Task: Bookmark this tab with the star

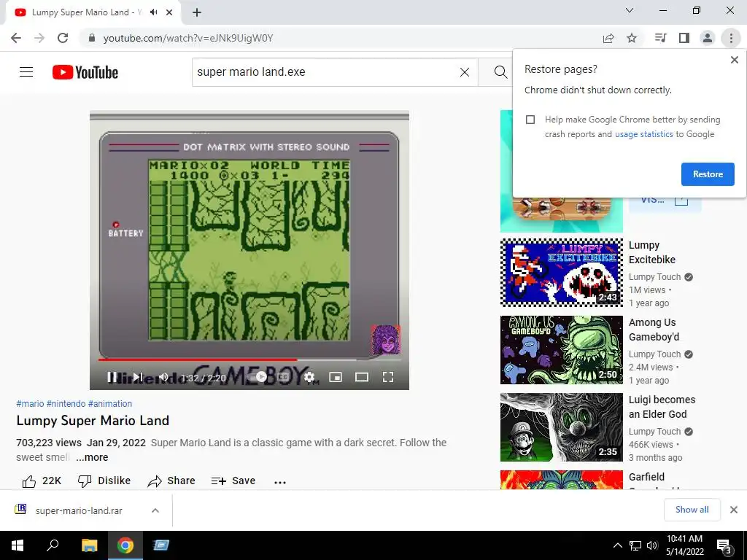Action: (632, 38)
